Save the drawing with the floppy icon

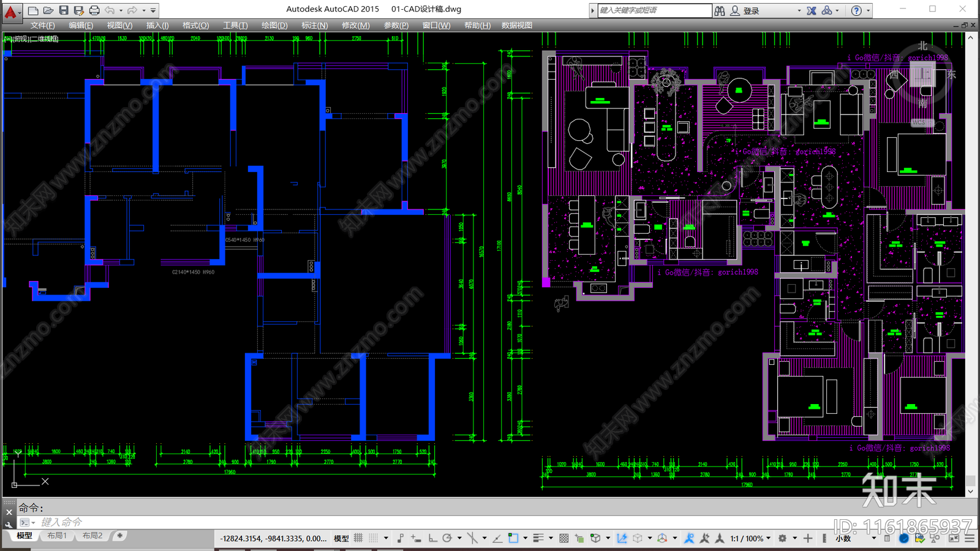coord(63,10)
